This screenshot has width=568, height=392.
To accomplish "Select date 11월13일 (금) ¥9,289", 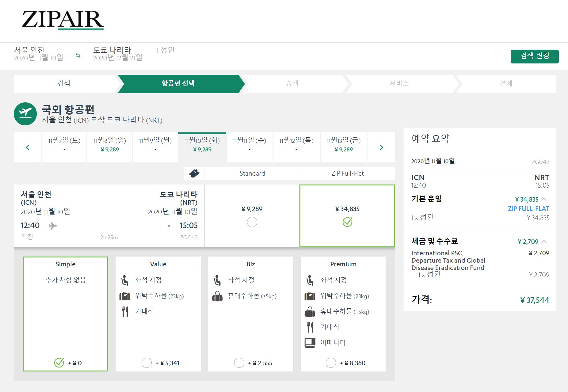I will coord(344,147).
